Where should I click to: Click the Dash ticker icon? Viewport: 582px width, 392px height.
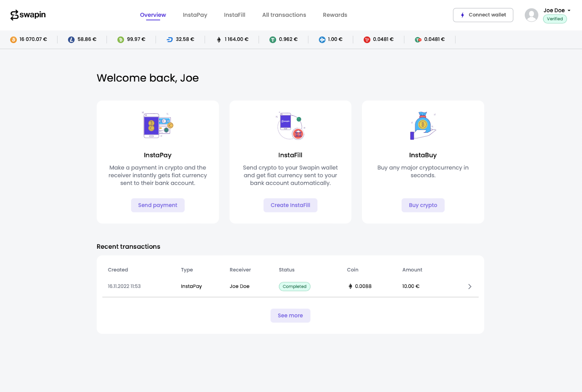pos(170,40)
